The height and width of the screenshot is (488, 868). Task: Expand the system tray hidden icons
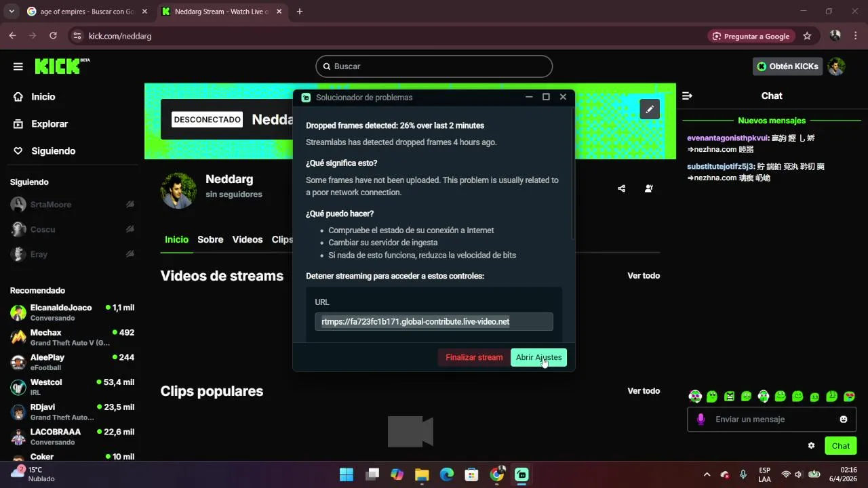707,474
